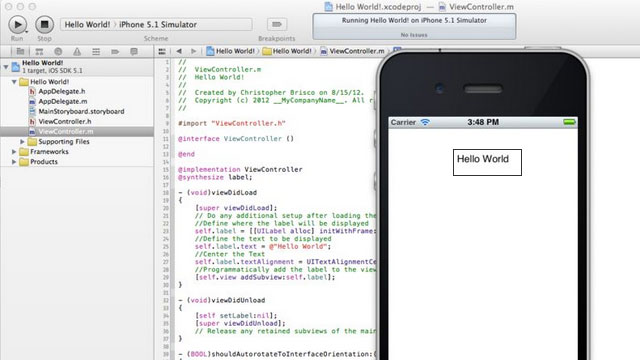Click the ViewController.m icon in title bar
The height and width of the screenshot is (360, 640).
442,7
